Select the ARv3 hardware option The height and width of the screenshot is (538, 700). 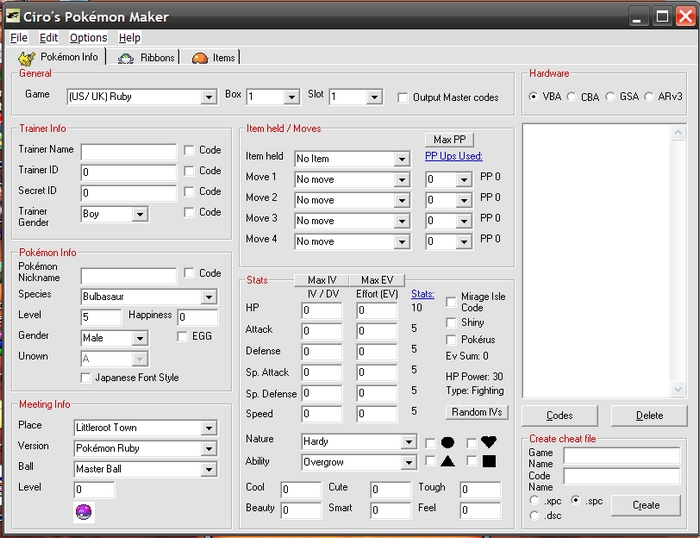click(x=649, y=96)
